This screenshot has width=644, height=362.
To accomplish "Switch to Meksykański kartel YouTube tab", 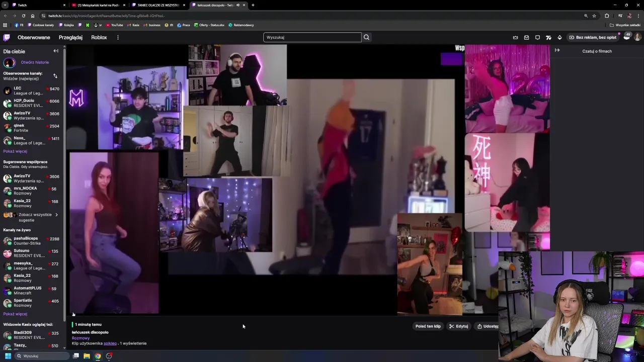I will click(x=99, y=5).
